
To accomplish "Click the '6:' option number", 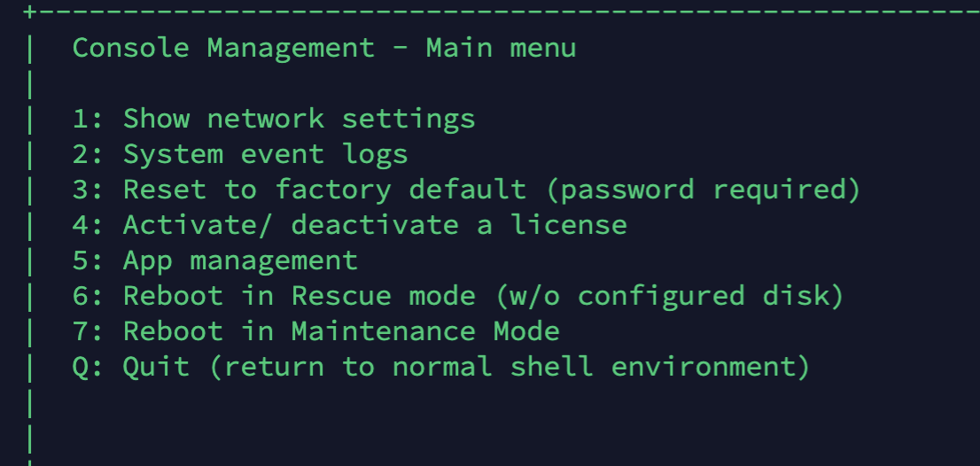I will click(89, 296).
